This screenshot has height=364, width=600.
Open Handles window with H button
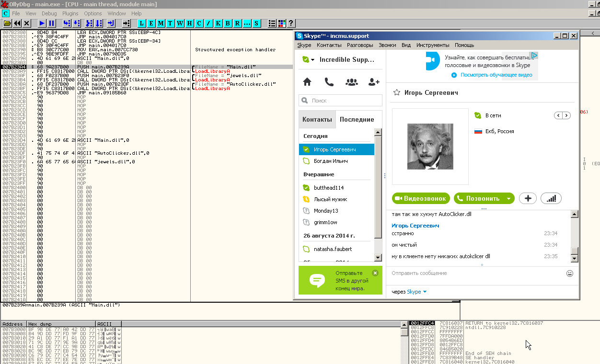[190, 23]
